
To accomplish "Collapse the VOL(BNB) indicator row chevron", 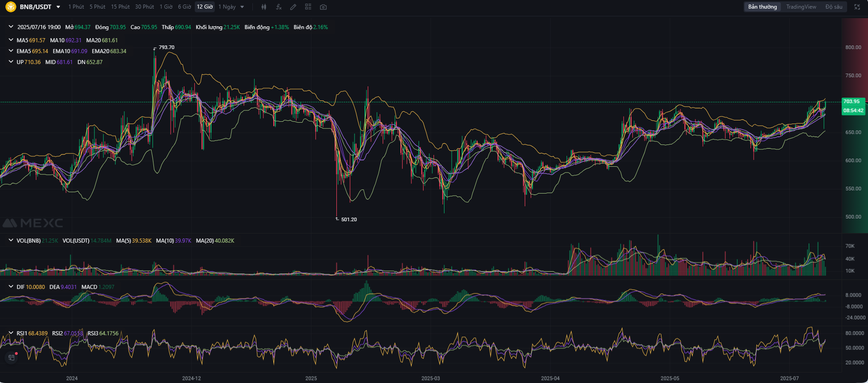I will (x=11, y=240).
